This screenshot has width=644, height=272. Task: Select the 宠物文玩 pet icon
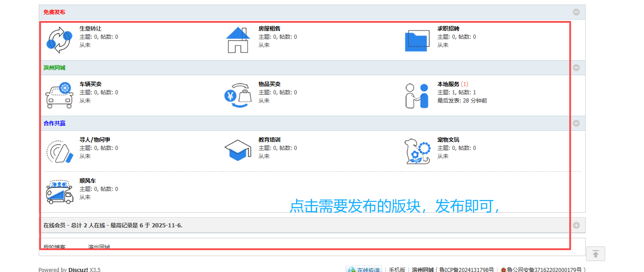(417, 150)
